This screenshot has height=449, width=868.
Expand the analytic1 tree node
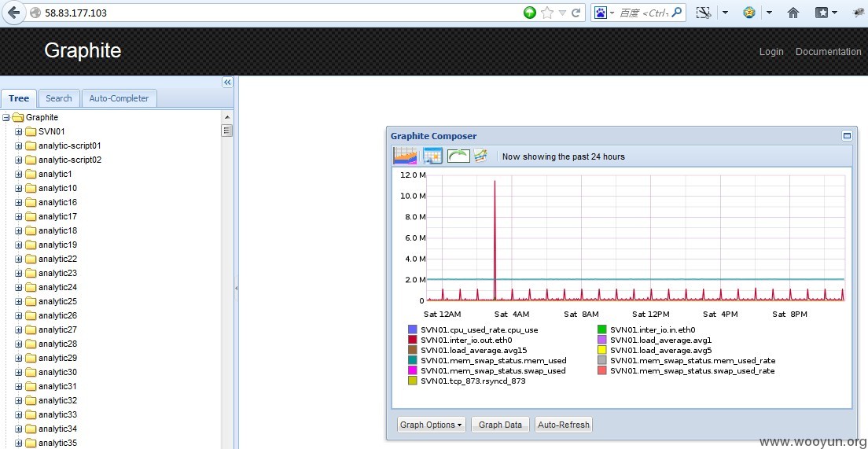tap(19, 174)
